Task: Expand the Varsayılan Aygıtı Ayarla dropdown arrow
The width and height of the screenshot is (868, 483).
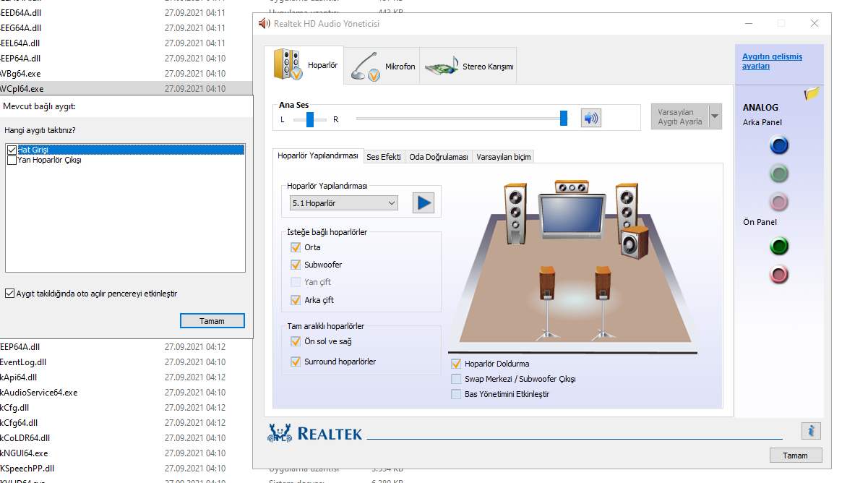Action: 715,116
